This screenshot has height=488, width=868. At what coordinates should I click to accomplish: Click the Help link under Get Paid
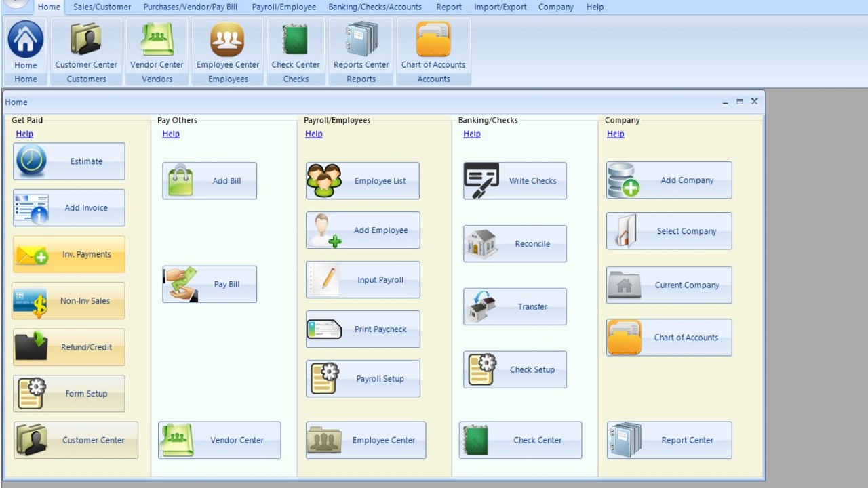click(x=24, y=134)
